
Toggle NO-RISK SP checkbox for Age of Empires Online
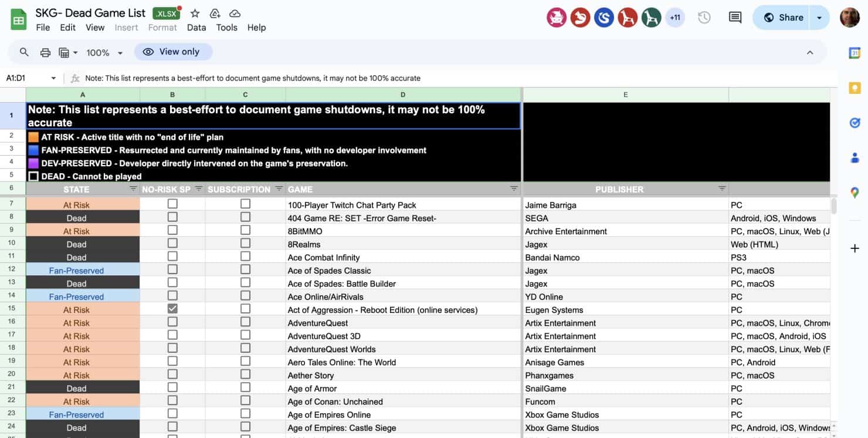[172, 414]
